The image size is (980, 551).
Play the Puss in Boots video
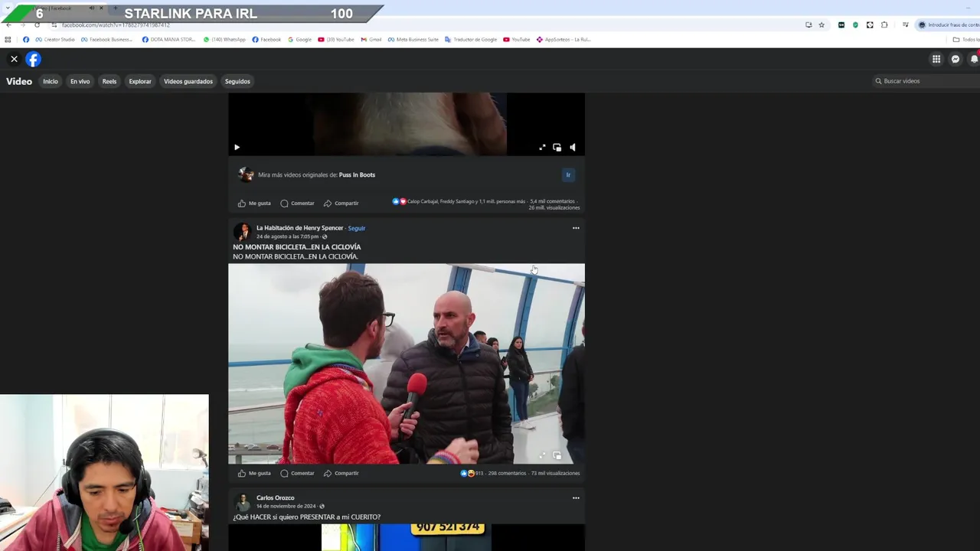tap(237, 147)
